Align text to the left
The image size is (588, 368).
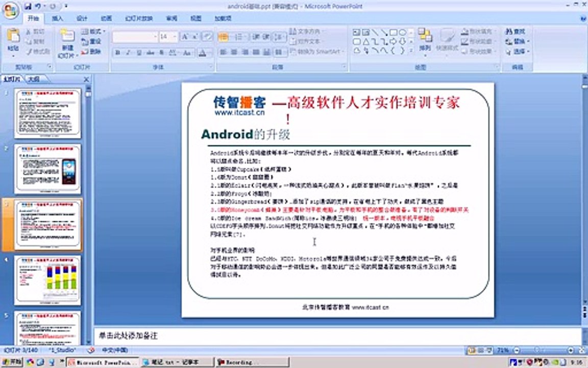click(223, 52)
